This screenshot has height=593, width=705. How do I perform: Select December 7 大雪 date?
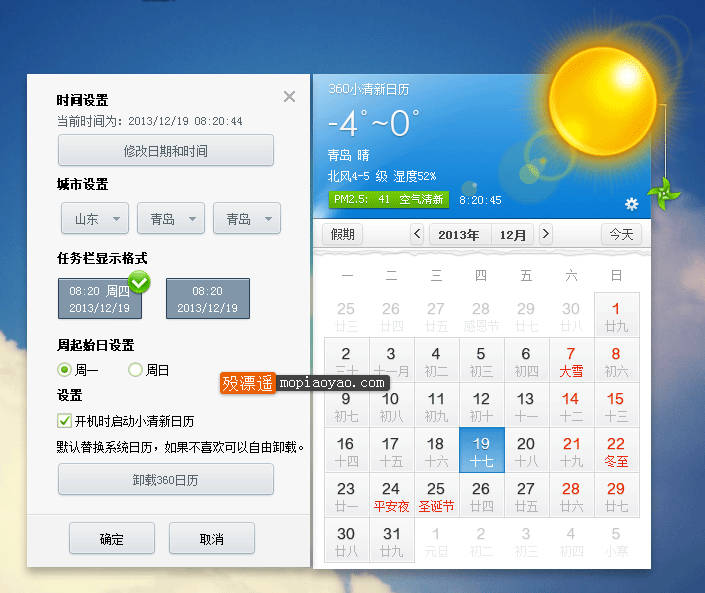pos(571,360)
